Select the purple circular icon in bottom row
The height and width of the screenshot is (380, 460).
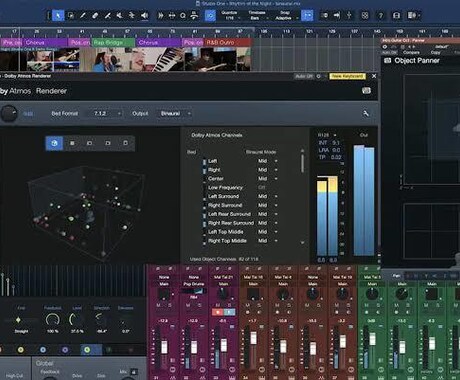click(65, 350)
